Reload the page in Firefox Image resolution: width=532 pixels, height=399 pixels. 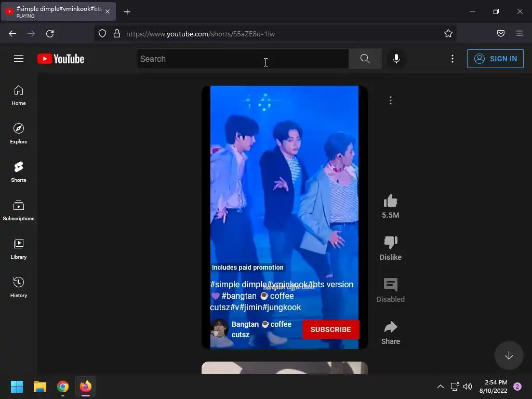(x=50, y=34)
